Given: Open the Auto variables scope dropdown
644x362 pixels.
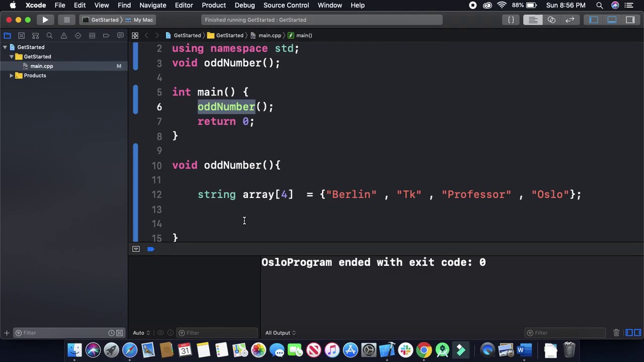Looking at the screenshot, I should [141, 333].
